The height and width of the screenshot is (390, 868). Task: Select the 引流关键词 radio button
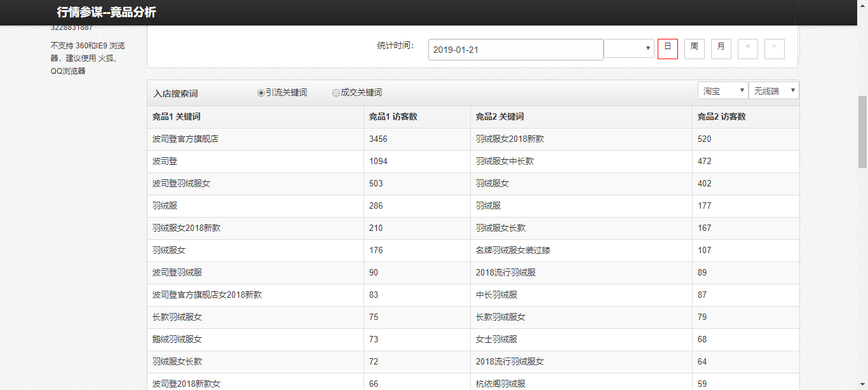pyautogui.click(x=261, y=93)
